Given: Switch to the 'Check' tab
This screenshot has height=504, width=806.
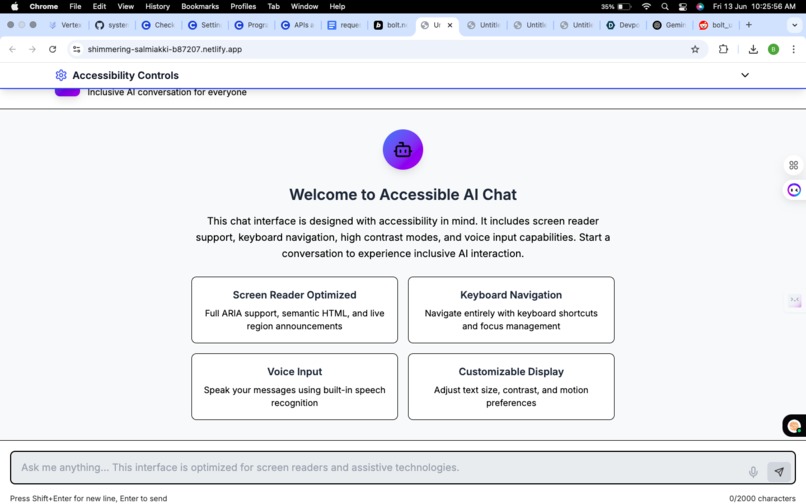Looking at the screenshot, I should click(x=158, y=25).
